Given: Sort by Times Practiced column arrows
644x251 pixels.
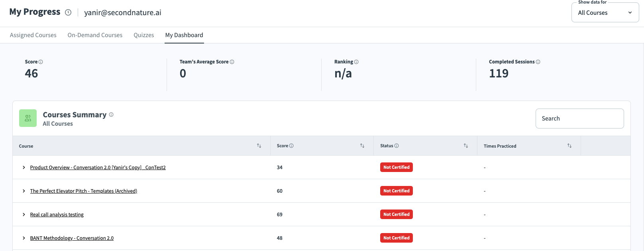Looking at the screenshot, I should 569,146.
